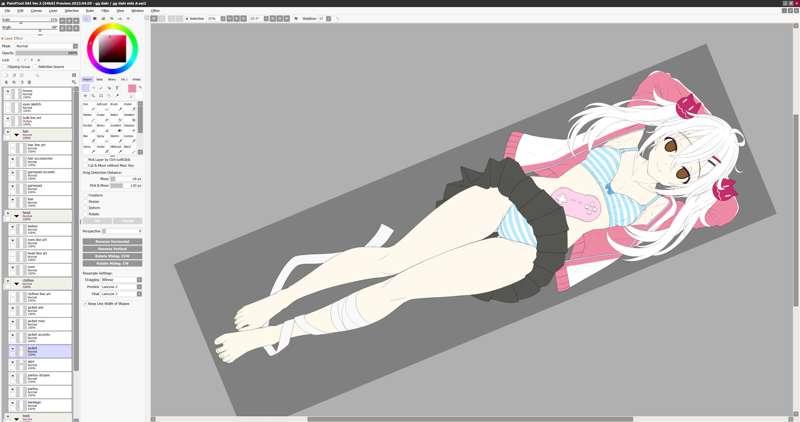Viewport: 800px width, 422px height.
Task: Choose the Bucket fill tool
Action: (x=89, y=128)
